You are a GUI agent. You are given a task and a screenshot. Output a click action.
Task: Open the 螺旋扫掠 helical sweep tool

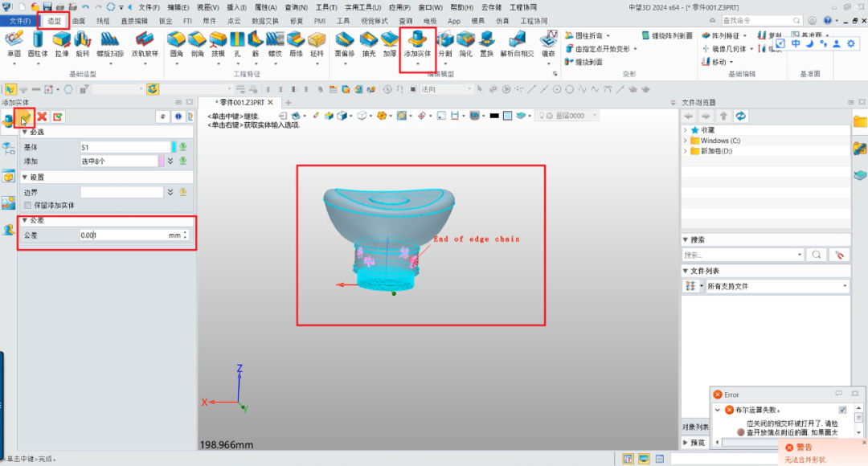[x=110, y=44]
